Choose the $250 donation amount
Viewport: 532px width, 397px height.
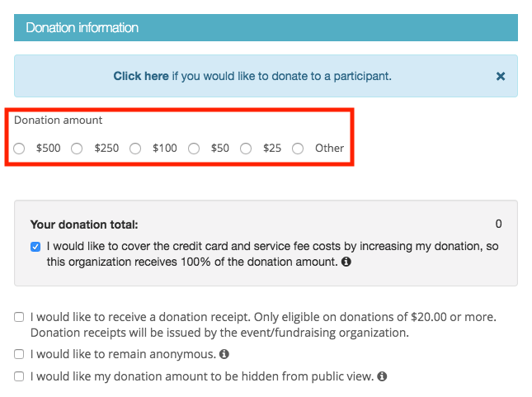point(77,149)
